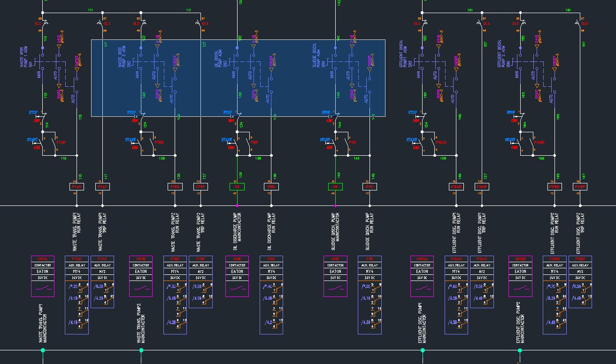Select the P10AF relay coil box

(x=481, y=187)
